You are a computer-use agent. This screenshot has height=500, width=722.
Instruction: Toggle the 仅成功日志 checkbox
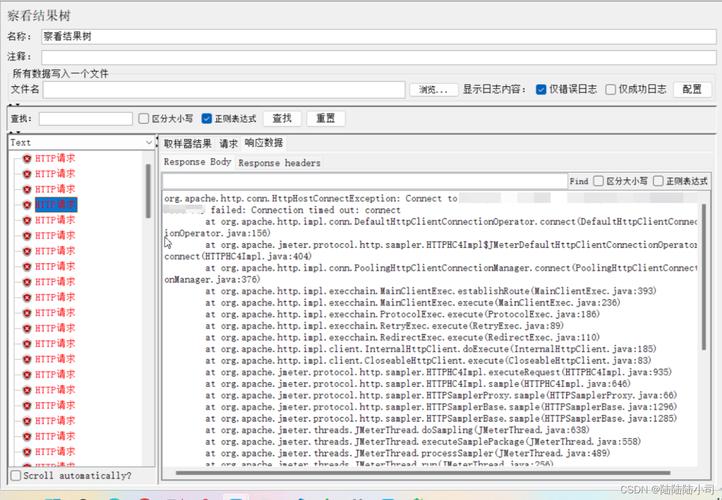pos(611,89)
